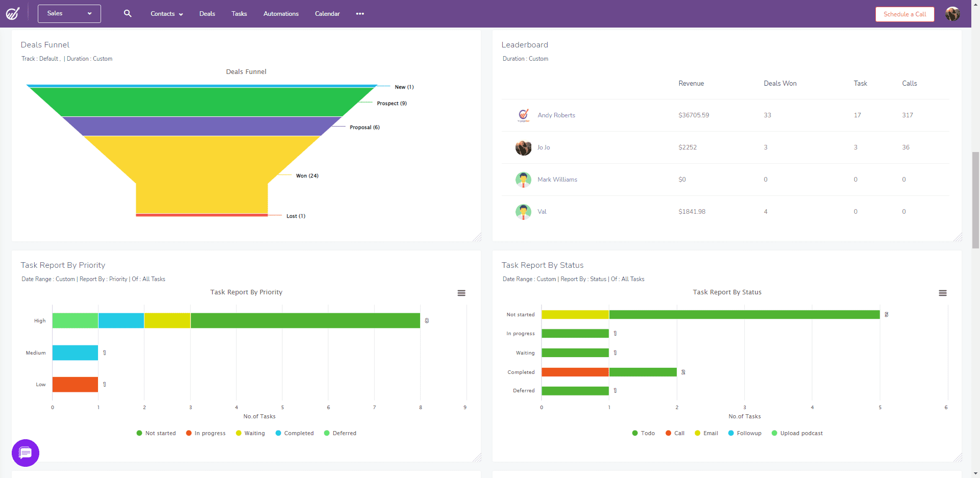
Task: Click Deals Funnel panel corner handle
Action: pyautogui.click(x=477, y=237)
